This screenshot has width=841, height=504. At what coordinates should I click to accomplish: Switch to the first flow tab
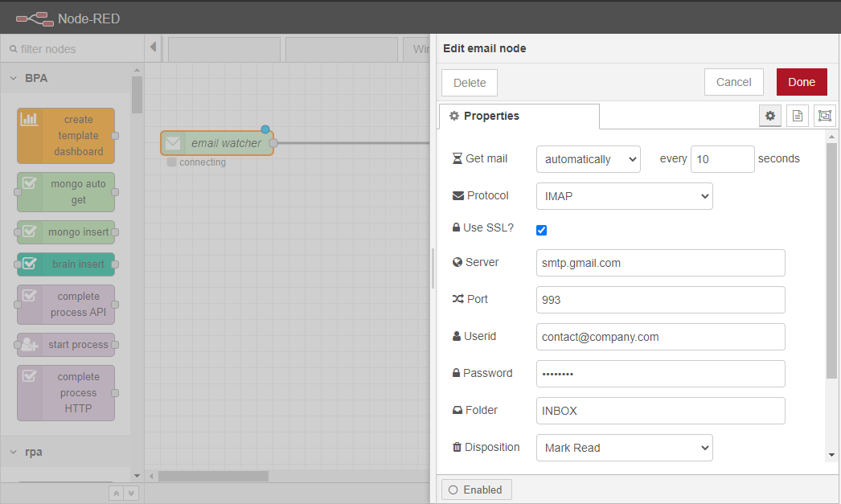tap(224, 50)
